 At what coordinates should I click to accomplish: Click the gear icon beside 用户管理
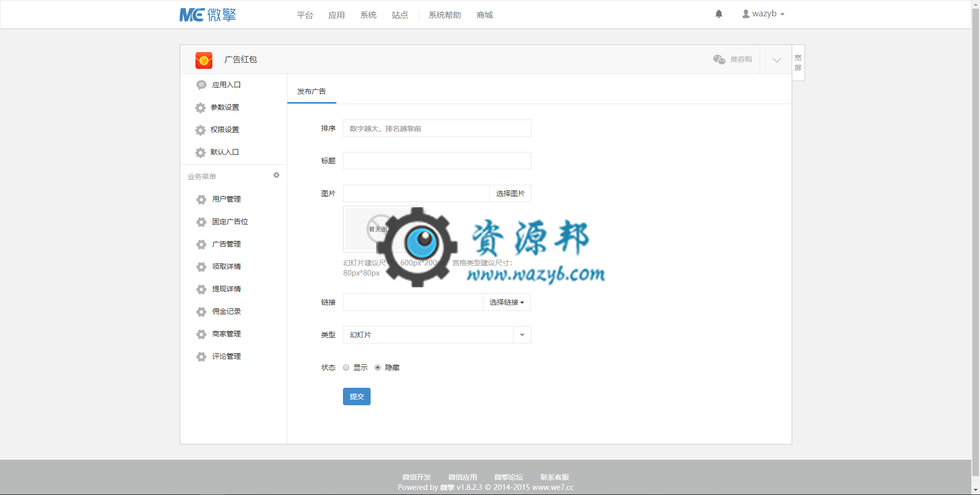coord(202,200)
